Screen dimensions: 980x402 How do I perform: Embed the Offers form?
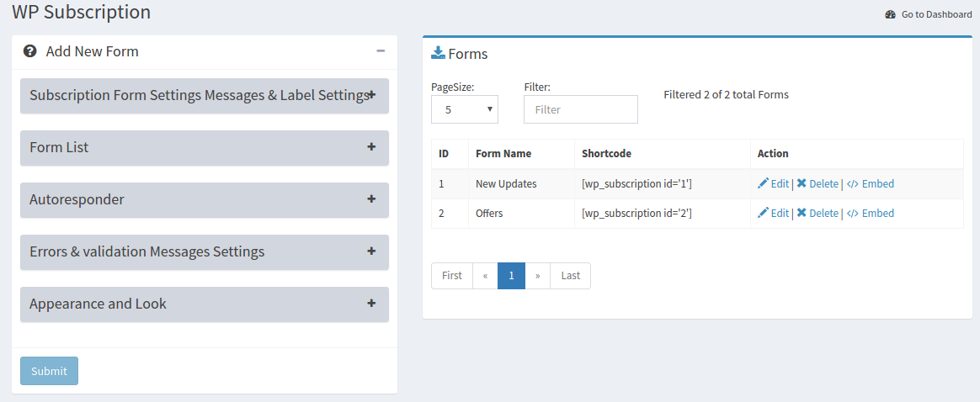click(x=870, y=213)
